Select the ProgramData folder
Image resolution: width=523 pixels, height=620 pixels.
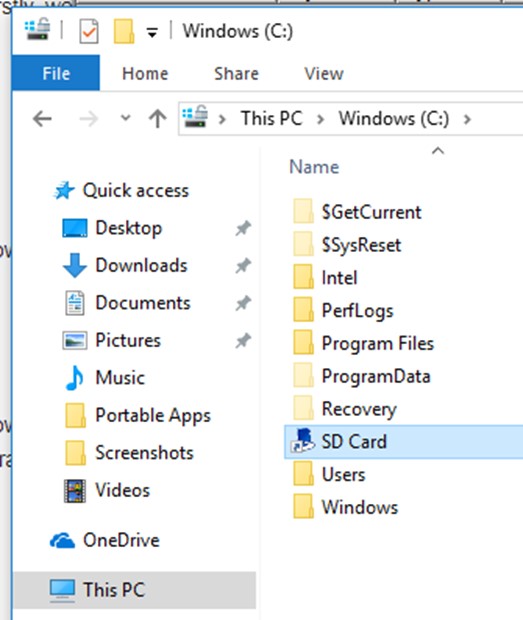376,376
